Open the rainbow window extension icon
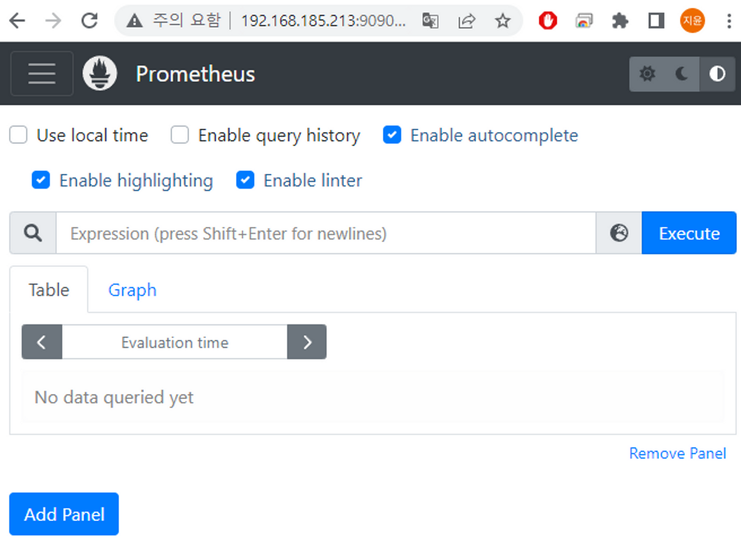The height and width of the screenshot is (560, 741). [x=584, y=21]
